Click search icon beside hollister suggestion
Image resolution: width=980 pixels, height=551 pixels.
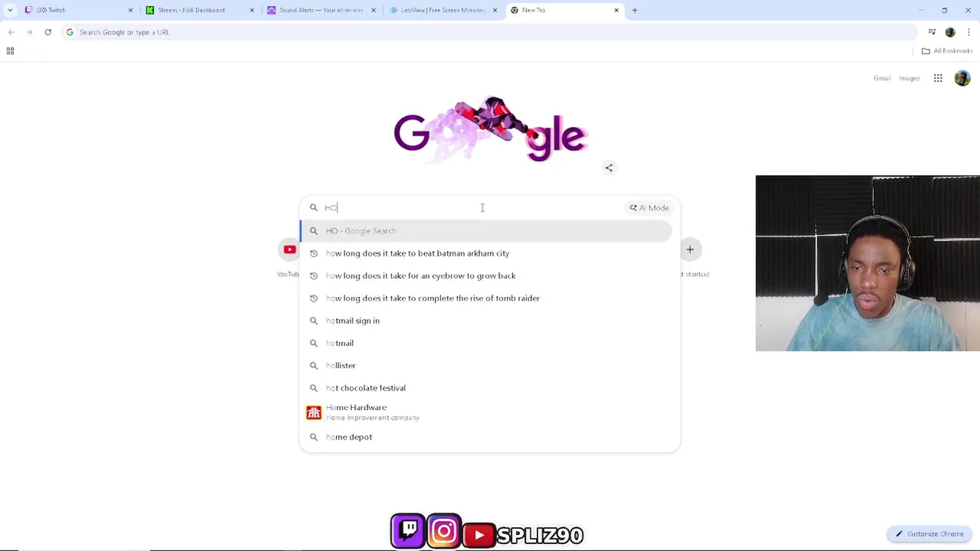coord(313,365)
